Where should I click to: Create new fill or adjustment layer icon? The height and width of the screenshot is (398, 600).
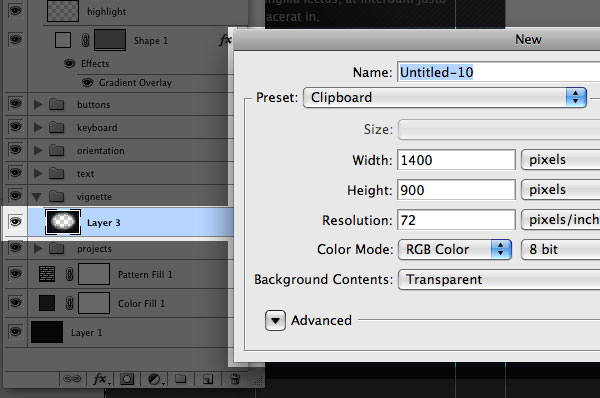[x=156, y=379]
